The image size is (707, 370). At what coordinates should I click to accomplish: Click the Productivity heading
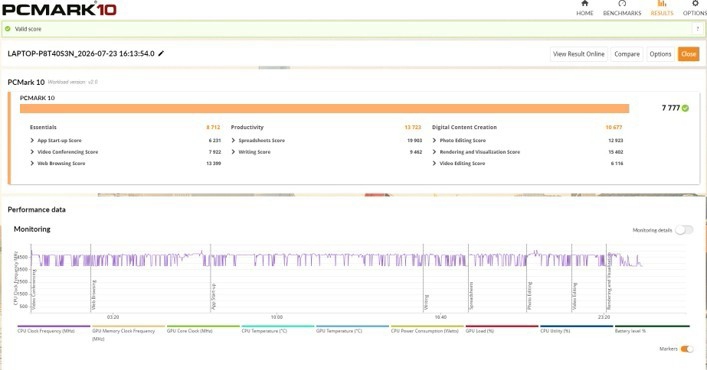point(247,128)
